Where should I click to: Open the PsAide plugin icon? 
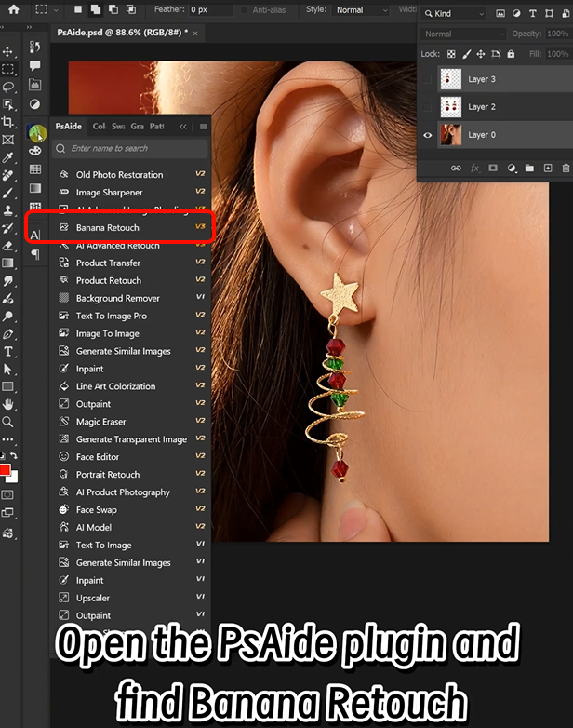tap(37, 134)
